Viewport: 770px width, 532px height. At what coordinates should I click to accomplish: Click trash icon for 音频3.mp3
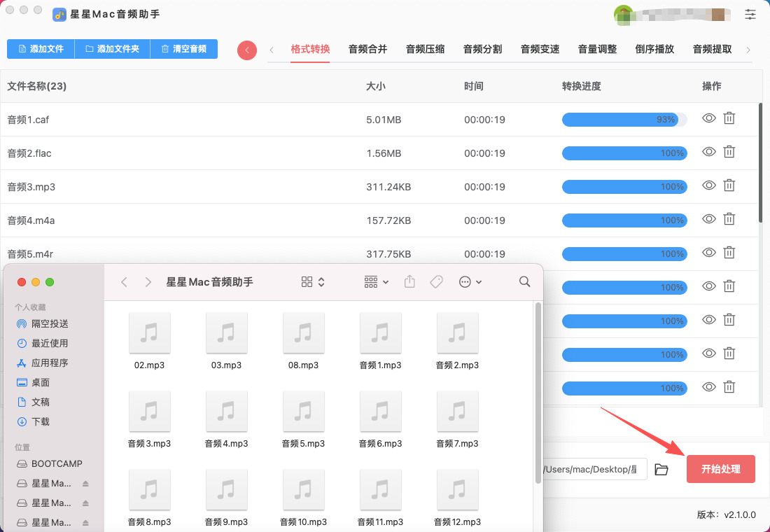pos(729,186)
